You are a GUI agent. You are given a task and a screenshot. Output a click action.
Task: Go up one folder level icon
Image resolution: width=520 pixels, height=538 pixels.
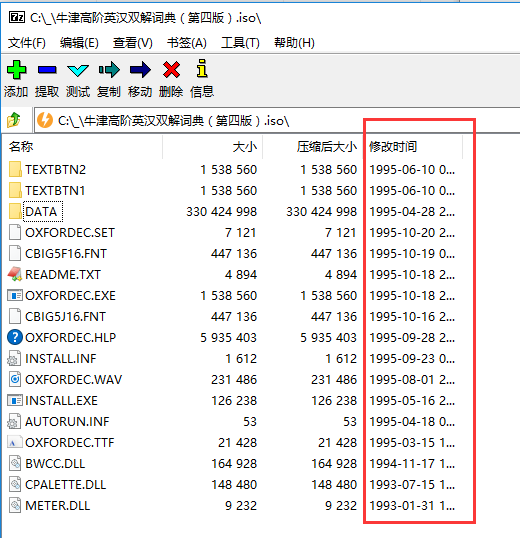point(14,120)
